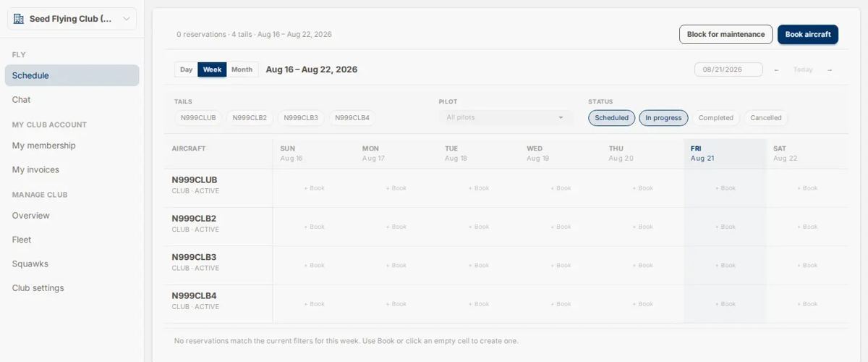The image size is (868, 362).
Task: Click the SUN Aug 16 column header
Action: 315,153
